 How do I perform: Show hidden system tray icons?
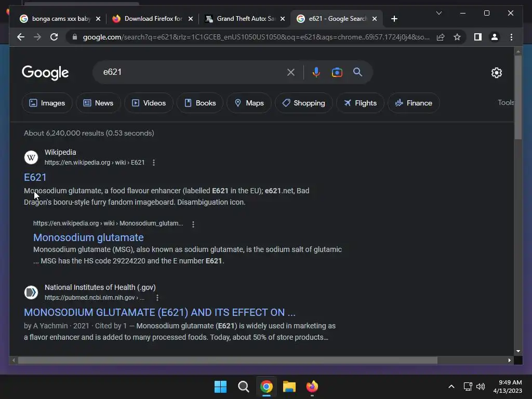[451, 387]
